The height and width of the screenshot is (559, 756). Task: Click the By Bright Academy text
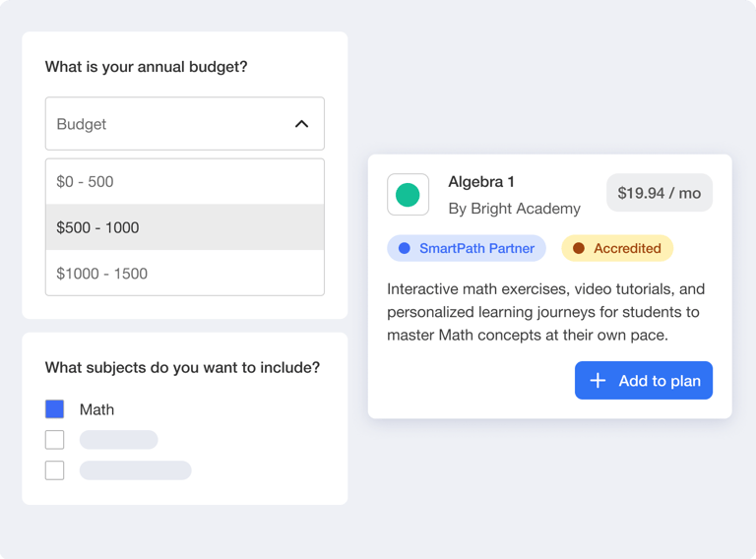(x=514, y=209)
